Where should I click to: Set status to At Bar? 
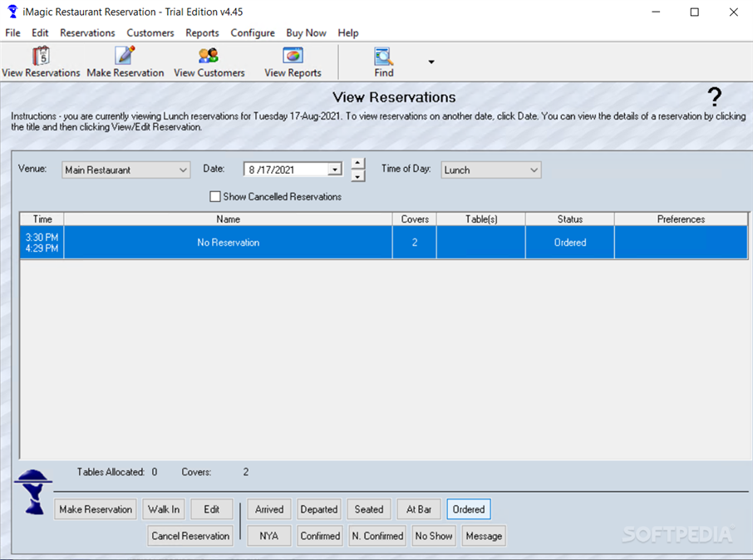coord(419,509)
